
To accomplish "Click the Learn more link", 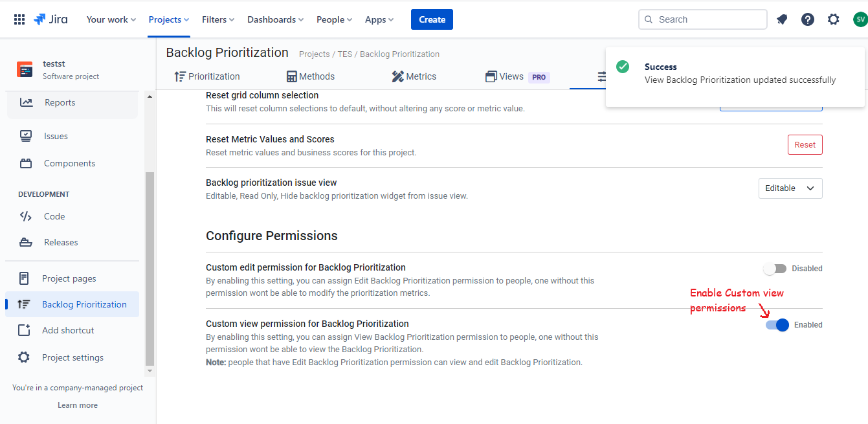I will pyautogui.click(x=78, y=405).
